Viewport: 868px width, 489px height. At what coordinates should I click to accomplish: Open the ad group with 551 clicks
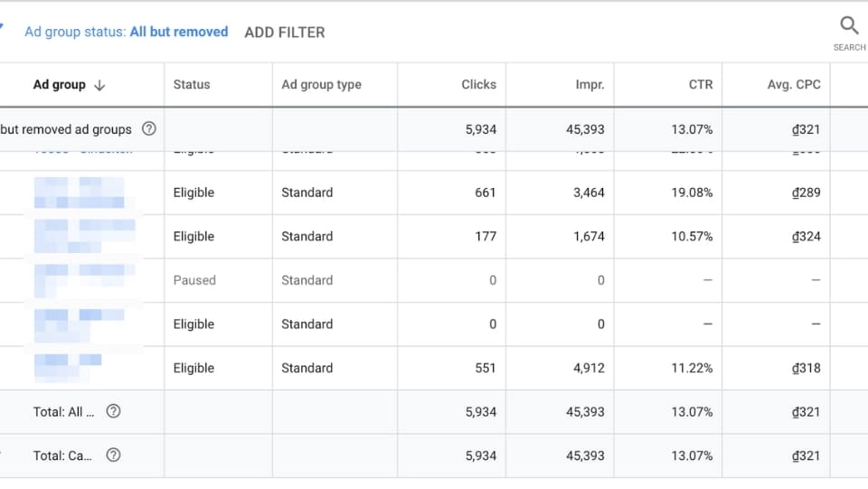coord(68,368)
